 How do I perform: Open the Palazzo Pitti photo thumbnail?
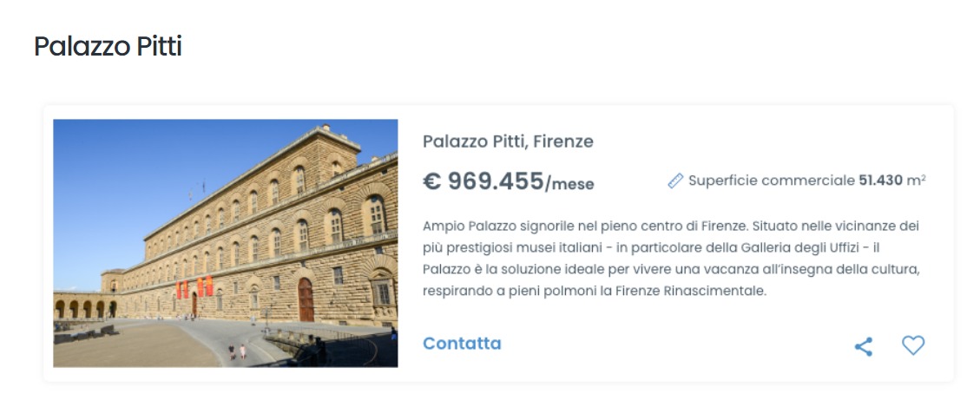point(226,243)
